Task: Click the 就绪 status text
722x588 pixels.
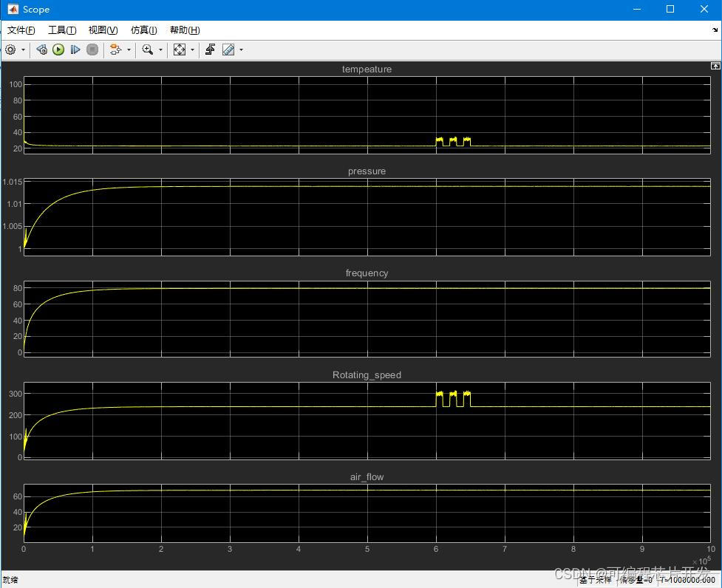Action: (10, 580)
